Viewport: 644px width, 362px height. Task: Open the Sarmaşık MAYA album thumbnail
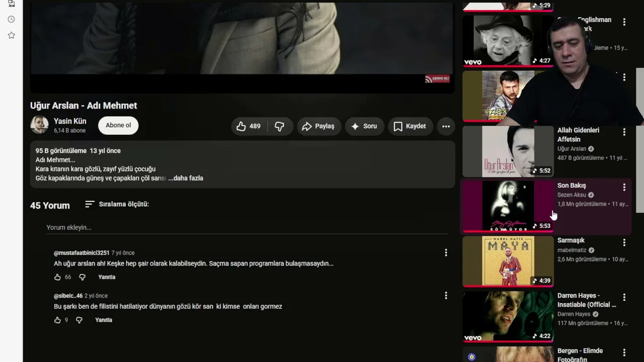[x=508, y=261]
